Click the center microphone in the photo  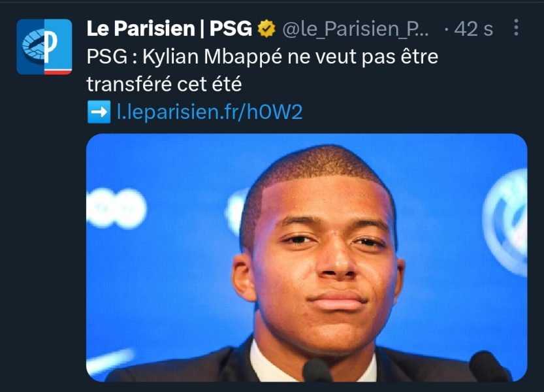point(317,370)
